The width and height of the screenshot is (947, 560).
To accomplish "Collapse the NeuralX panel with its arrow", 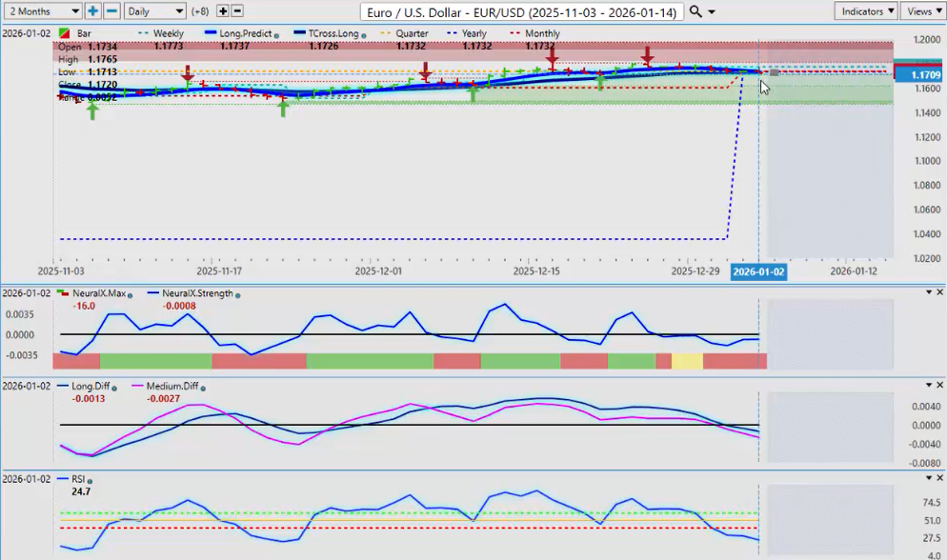I will (929, 292).
